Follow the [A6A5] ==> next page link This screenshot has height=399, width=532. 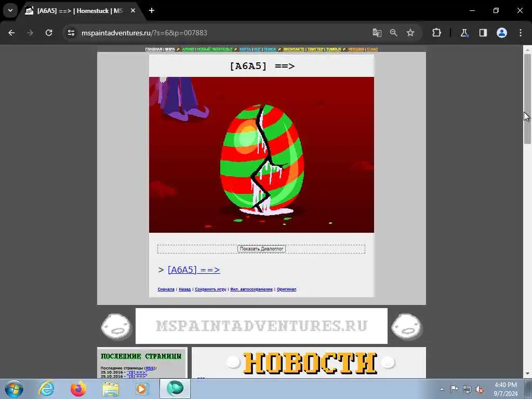[194, 270]
